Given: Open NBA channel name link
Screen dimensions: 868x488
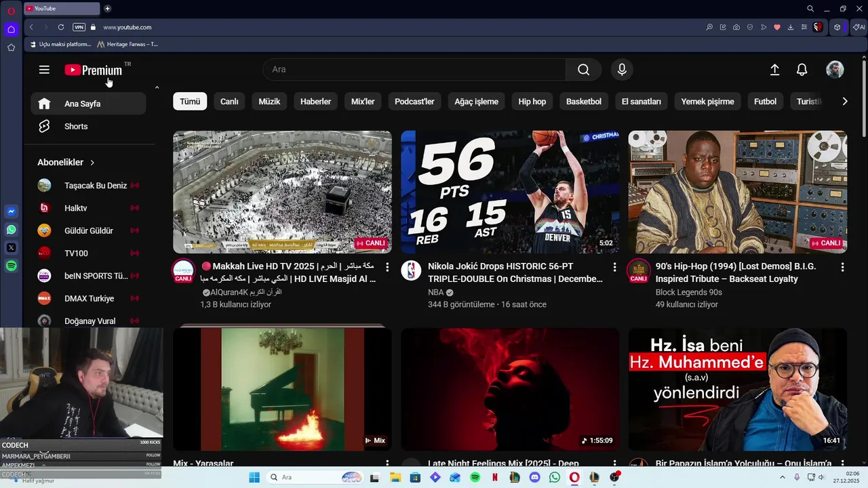Looking at the screenshot, I should pyautogui.click(x=435, y=292).
